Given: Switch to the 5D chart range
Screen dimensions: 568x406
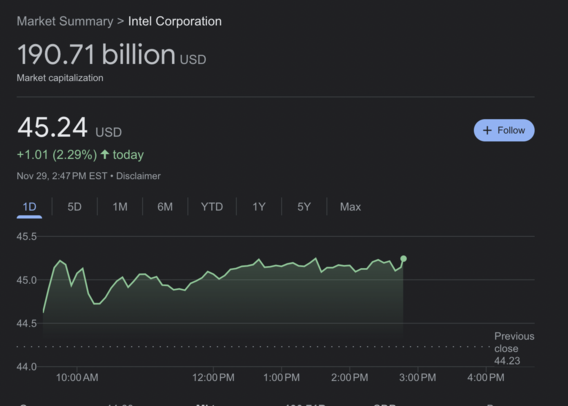Looking at the screenshot, I should point(74,207).
